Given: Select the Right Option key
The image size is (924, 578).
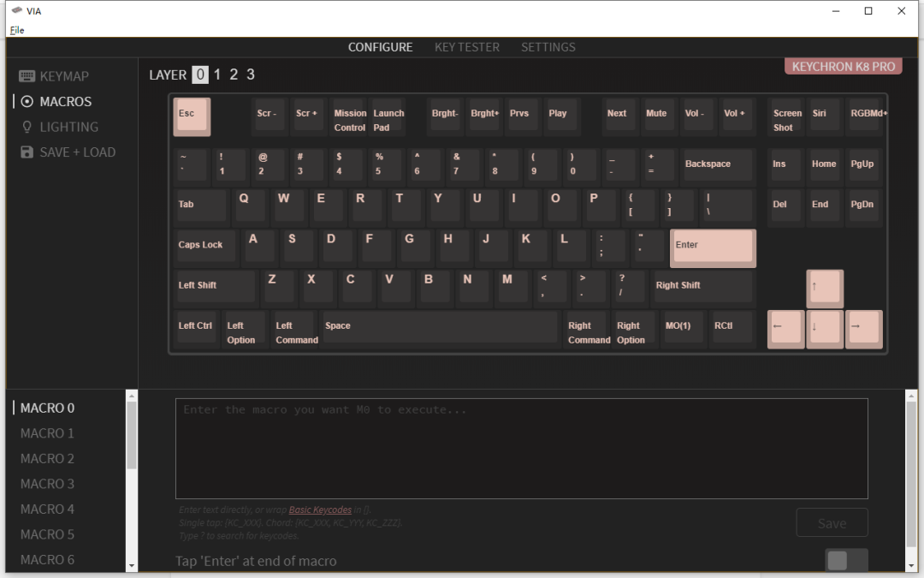Looking at the screenshot, I should point(634,331).
